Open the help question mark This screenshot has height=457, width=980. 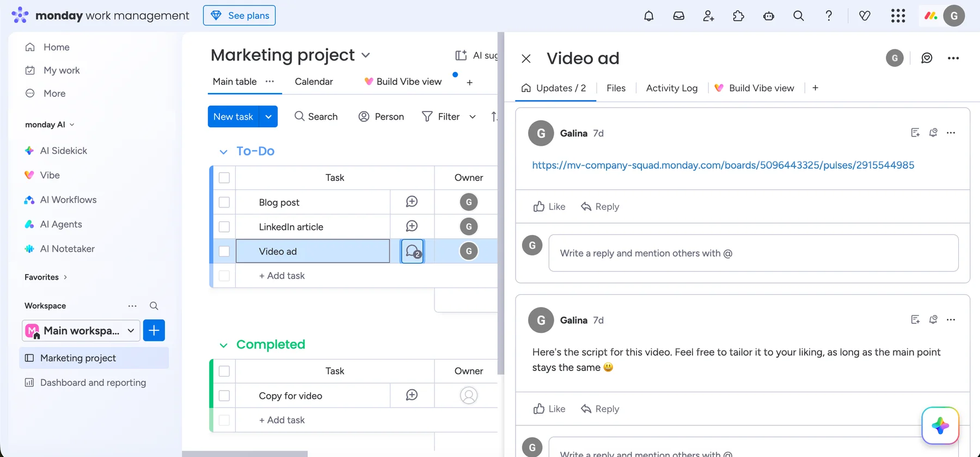pos(828,16)
